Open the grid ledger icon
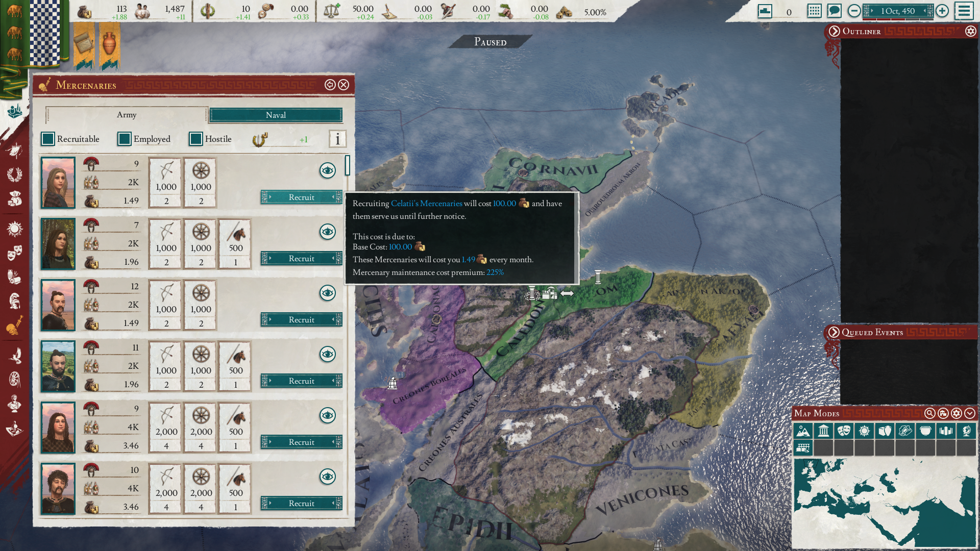The height and width of the screenshot is (551, 980). 814,11
